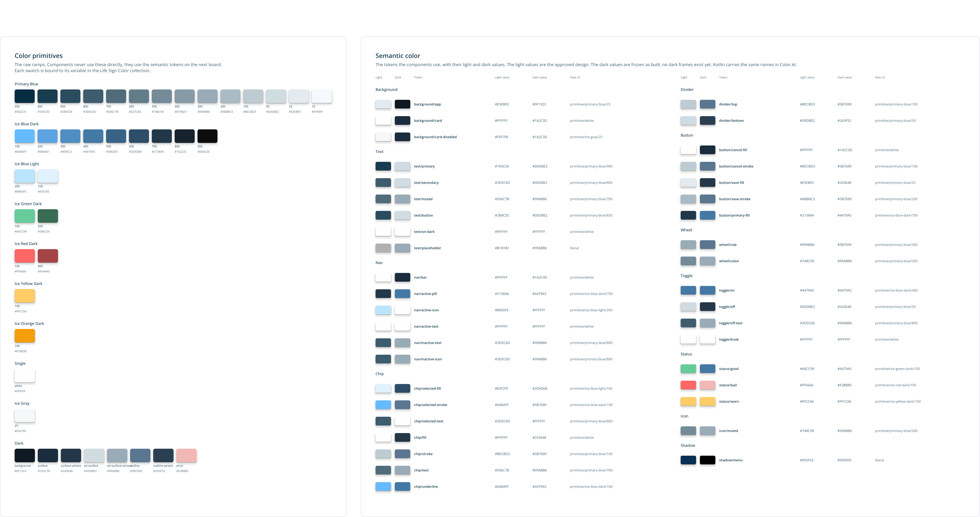Click the Single white swatch
Viewport: 980px width, 517px height.
[25, 376]
